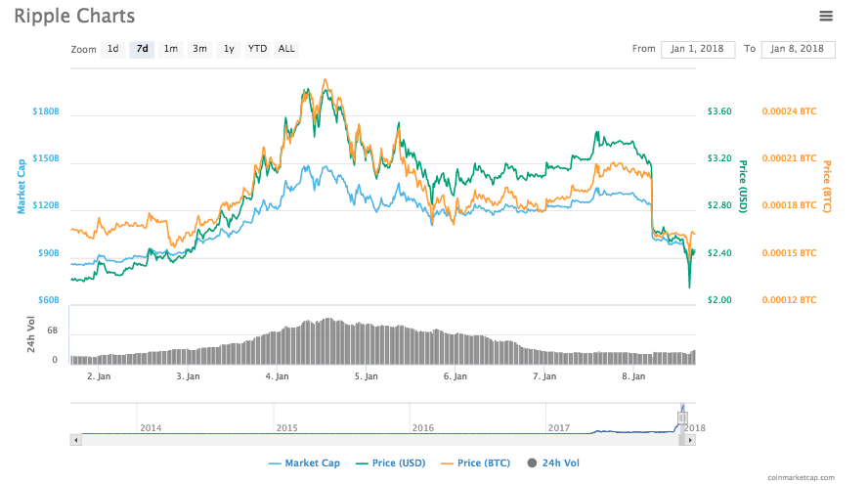This screenshot has width=868, height=484.
Task: Toggle Price (BTC) series in legend
Action: click(x=475, y=462)
